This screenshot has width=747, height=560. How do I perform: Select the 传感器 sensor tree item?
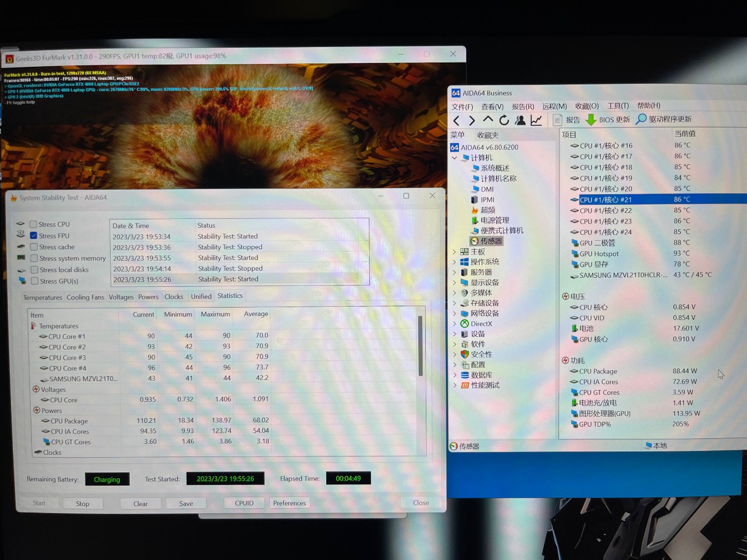(x=486, y=241)
